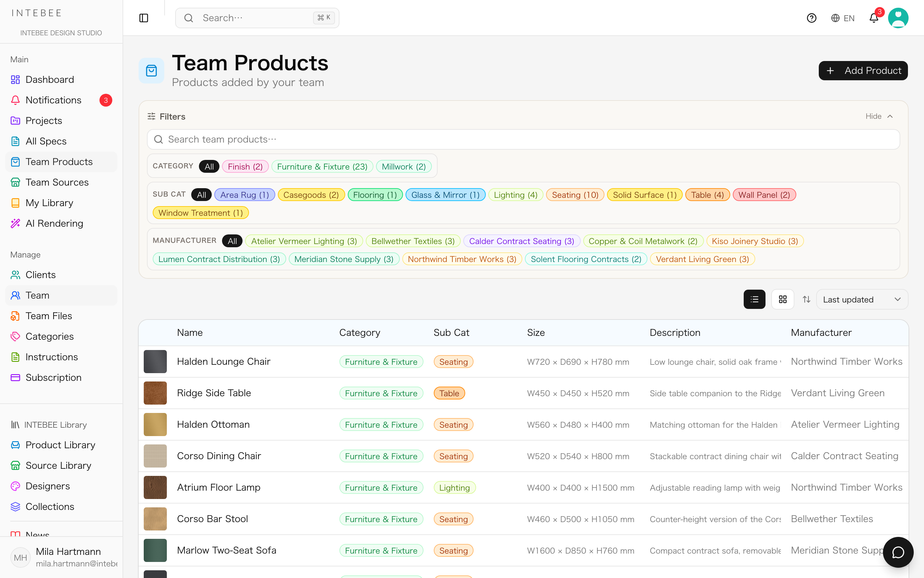Switch to list view
The width and height of the screenshot is (924, 578).
754,299
